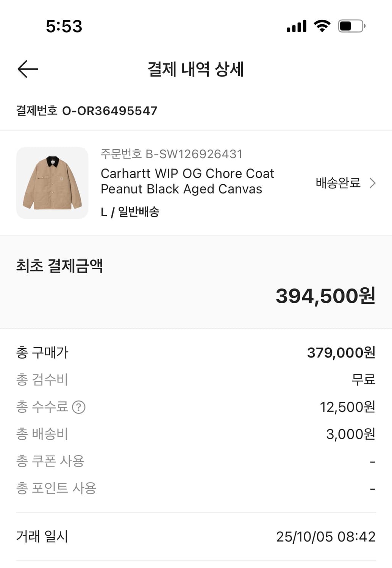Tap the 12,500원 fee amount

tap(347, 407)
